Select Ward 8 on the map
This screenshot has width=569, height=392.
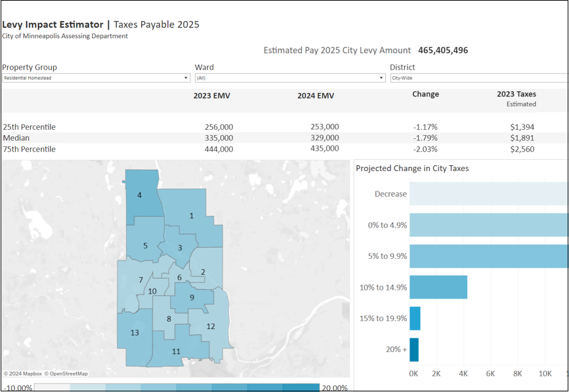(x=169, y=319)
